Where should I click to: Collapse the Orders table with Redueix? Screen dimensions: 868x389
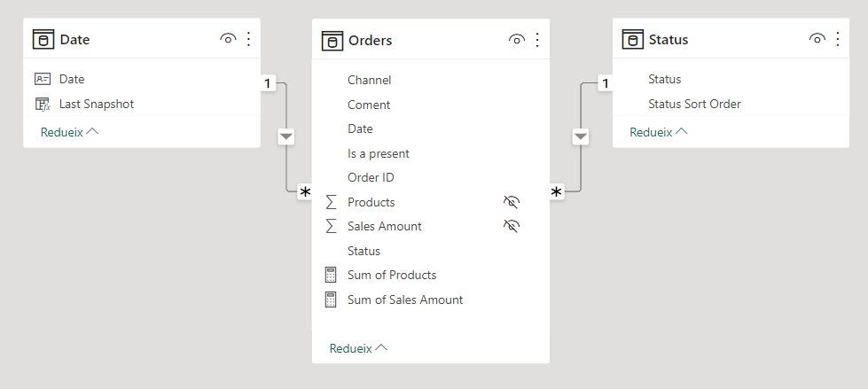pos(358,348)
